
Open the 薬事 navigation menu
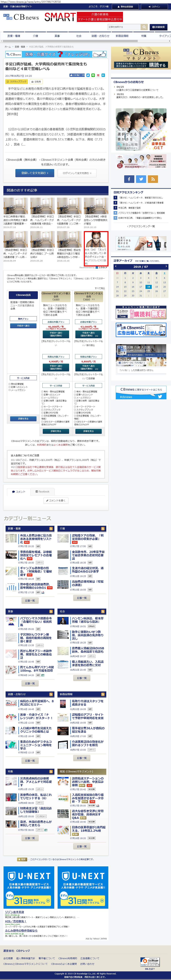click(57, 36)
